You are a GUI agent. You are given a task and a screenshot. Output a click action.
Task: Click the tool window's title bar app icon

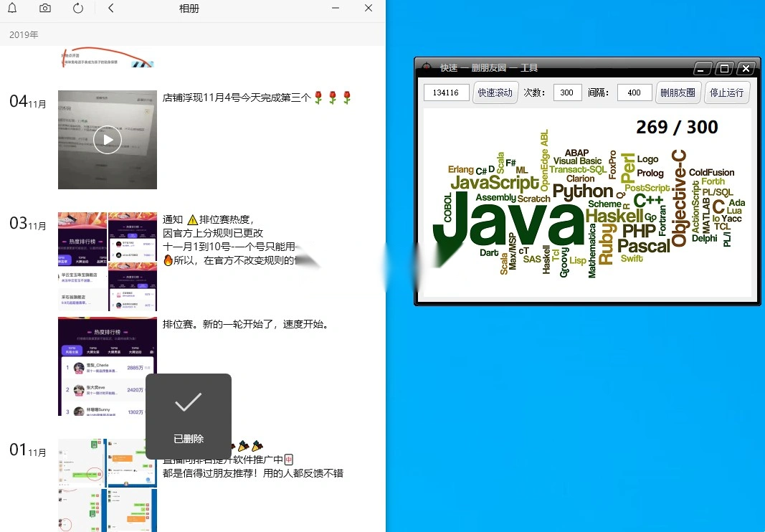click(x=426, y=67)
